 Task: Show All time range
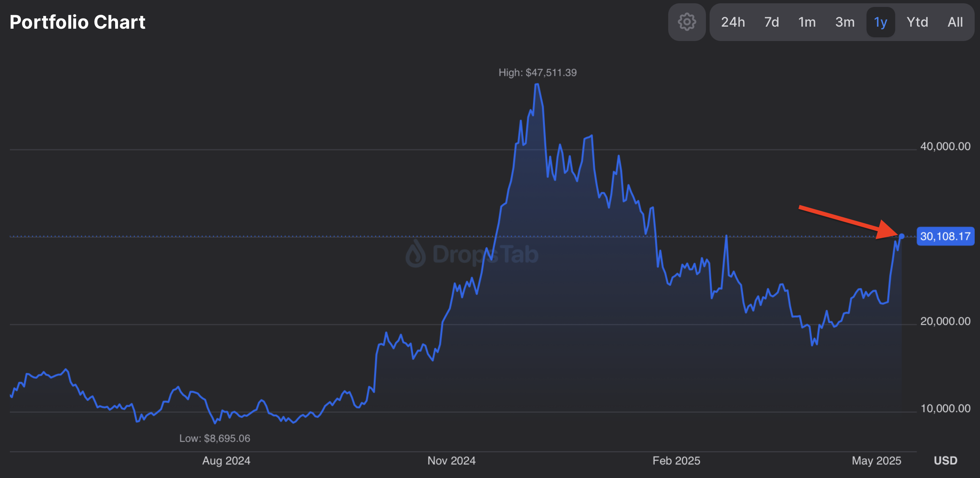[x=955, y=22]
